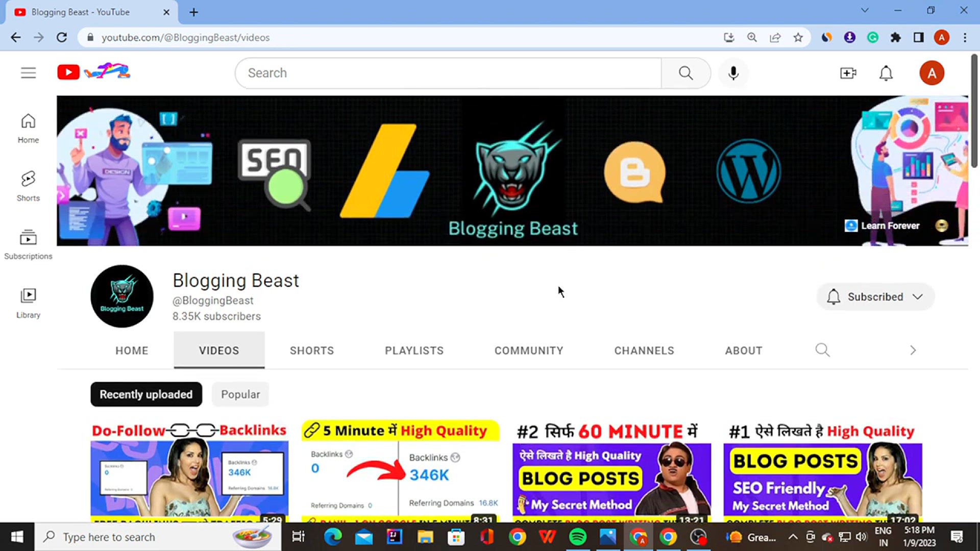
Task: Open the Grammarly extension
Action: [x=872, y=37]
